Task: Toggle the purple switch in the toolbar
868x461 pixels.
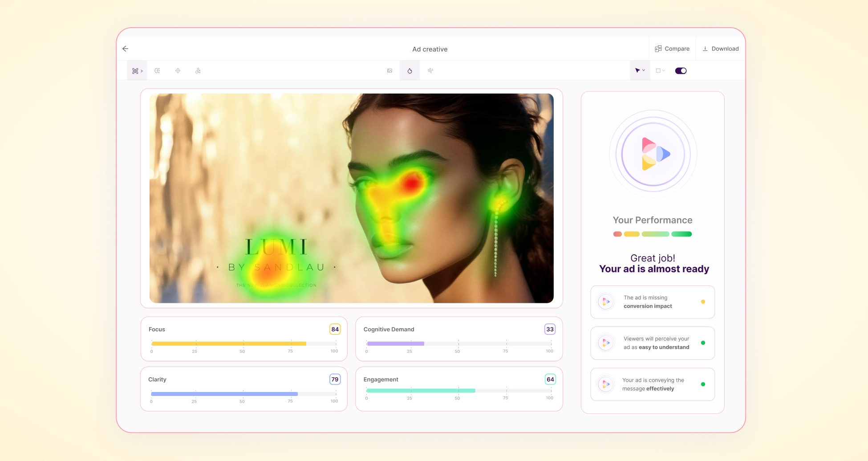Action: point(681,71)
